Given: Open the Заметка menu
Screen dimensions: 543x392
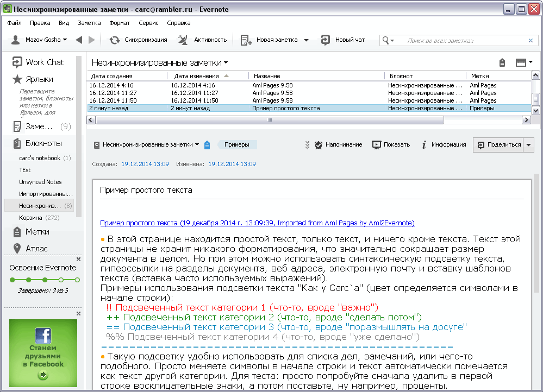Looking at the screenshot, I should [89, 23].
